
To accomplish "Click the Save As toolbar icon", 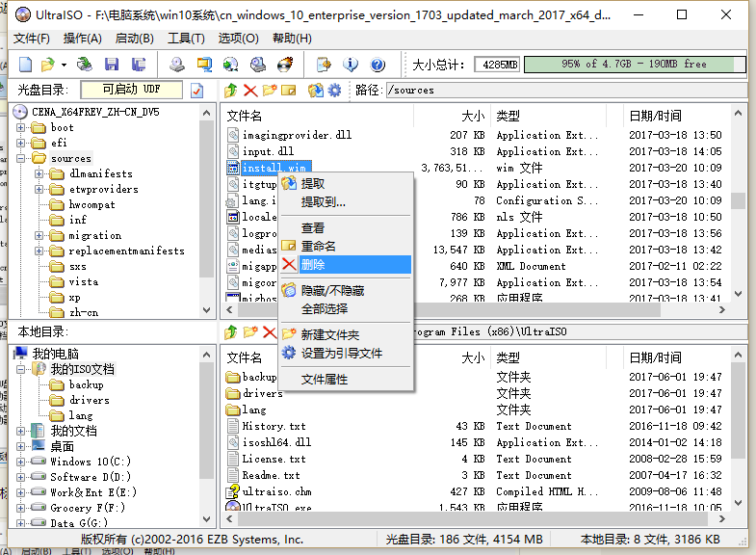I will tap(139, 65).
